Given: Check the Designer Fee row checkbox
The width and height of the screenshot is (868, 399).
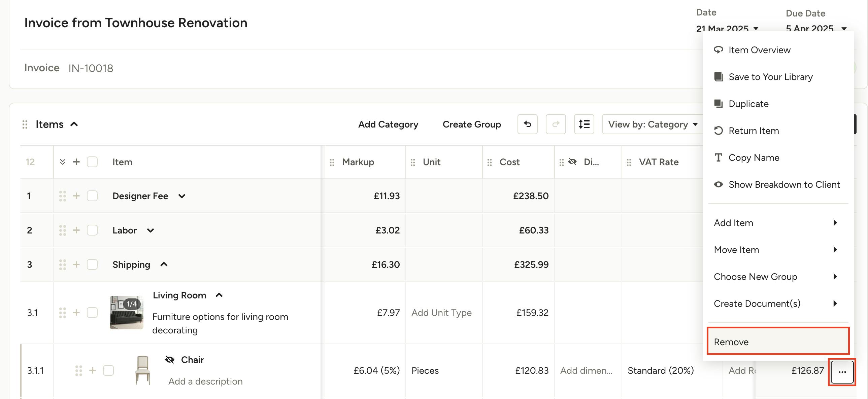Looking at the screenshot, I should tap(92, 195).
